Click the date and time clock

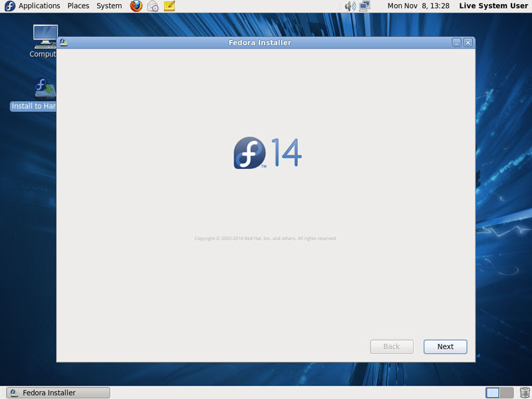(x=418, y=6)
